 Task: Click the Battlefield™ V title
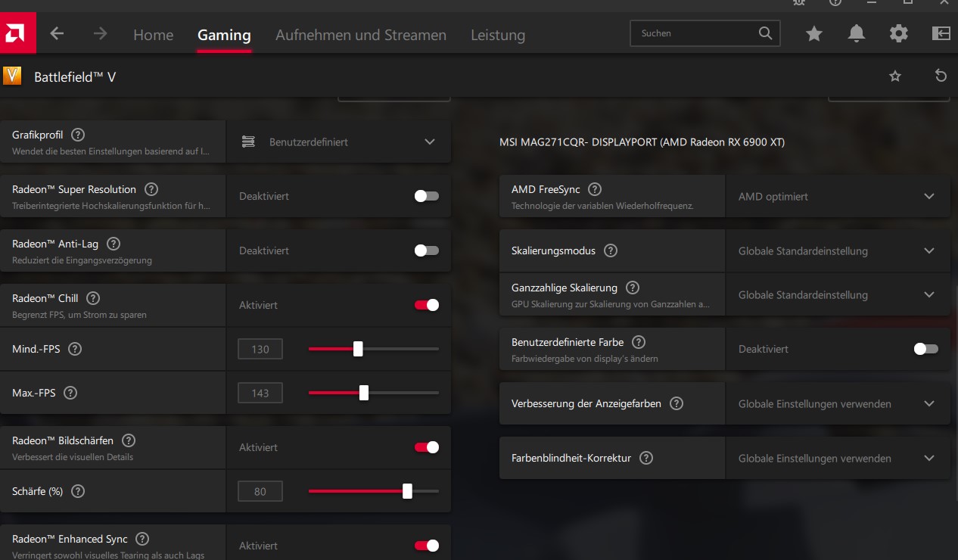75,76
